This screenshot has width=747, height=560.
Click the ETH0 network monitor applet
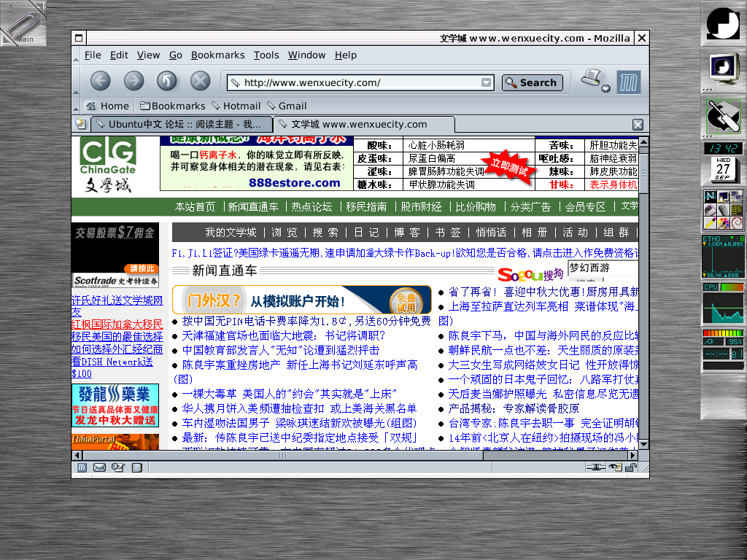coord(723,257)
